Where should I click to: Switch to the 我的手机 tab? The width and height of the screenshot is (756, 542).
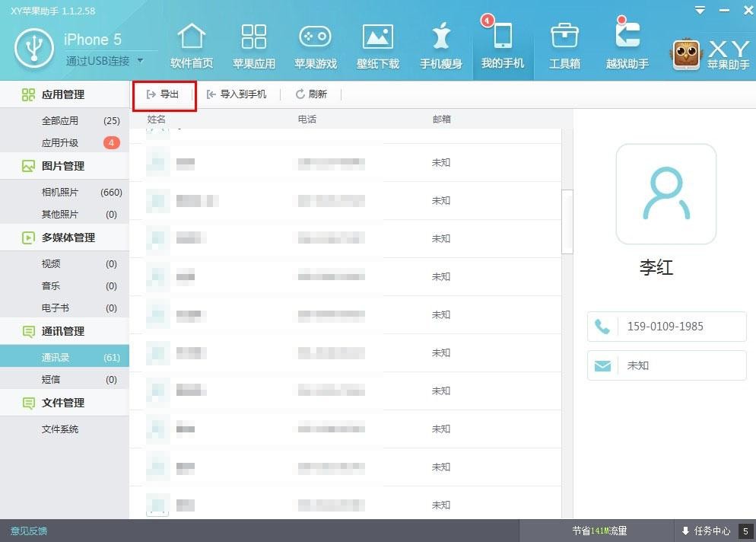point(503,46)
